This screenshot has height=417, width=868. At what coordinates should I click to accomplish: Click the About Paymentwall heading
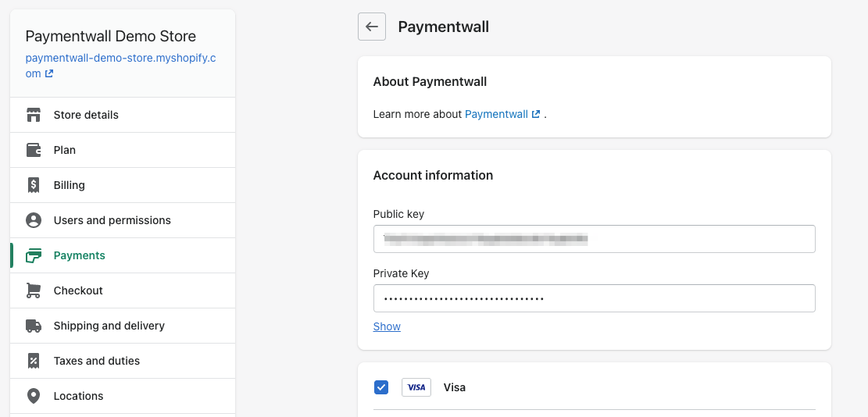(430, 82)
